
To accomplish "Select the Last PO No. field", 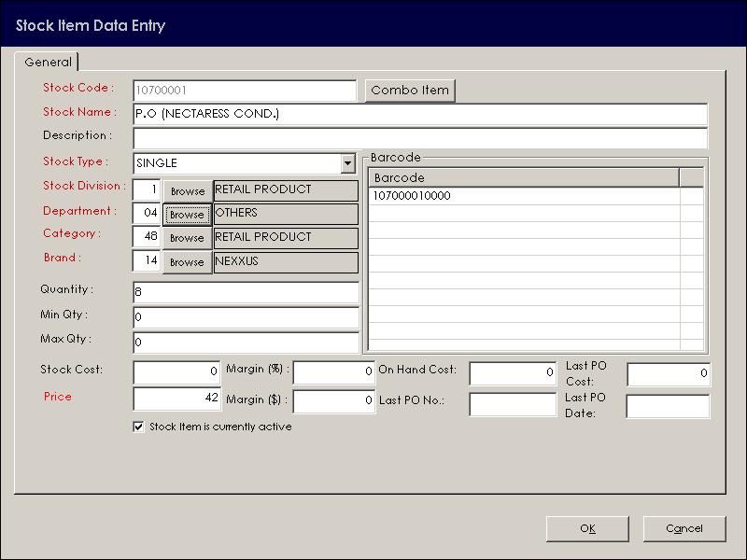I will point(513,404).
